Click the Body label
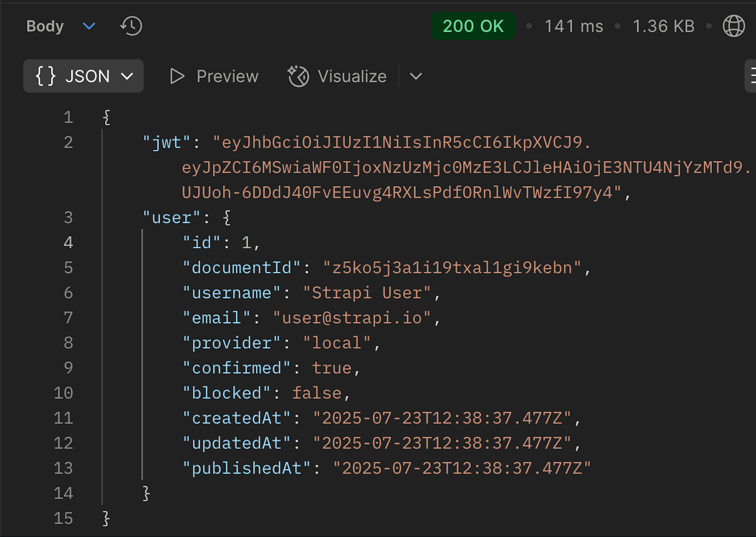The image size is (756, 537). click(x=45, y=26)
